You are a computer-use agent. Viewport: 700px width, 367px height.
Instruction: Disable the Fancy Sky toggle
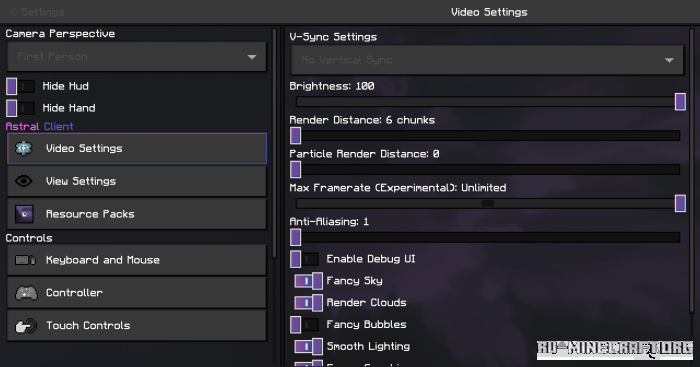coord(308,281)
